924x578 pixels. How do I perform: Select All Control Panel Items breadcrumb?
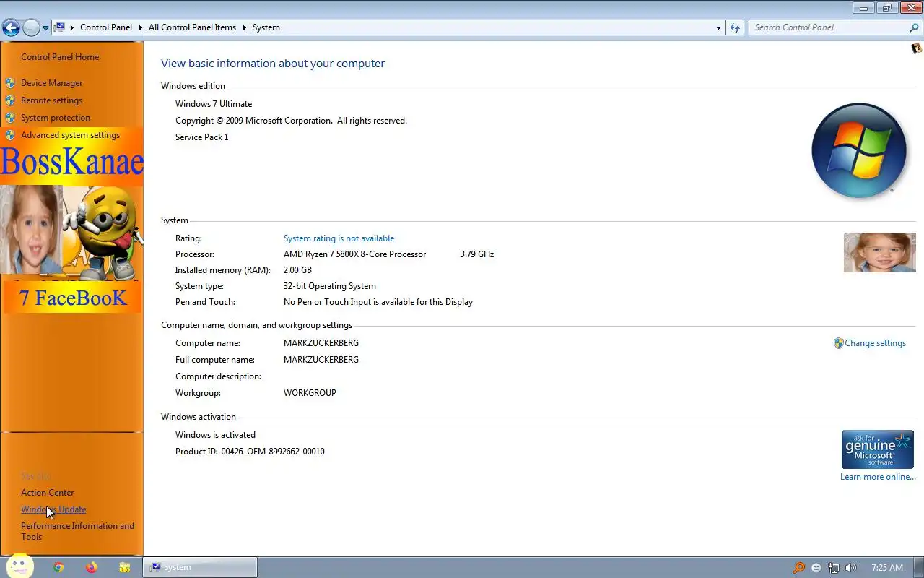192,27
